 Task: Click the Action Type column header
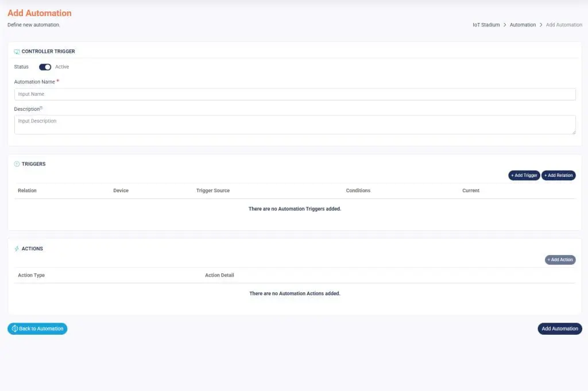[31, 276]
